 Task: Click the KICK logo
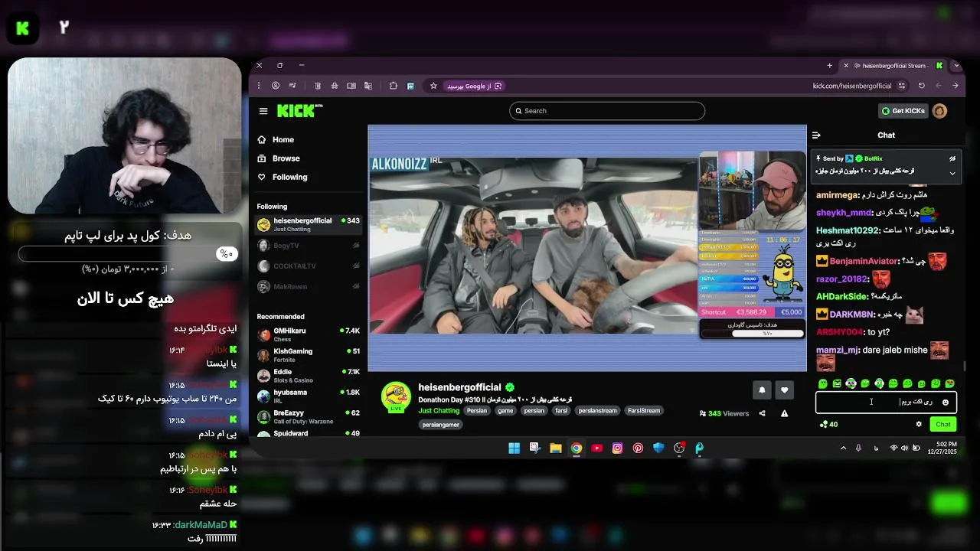(299, 111)
